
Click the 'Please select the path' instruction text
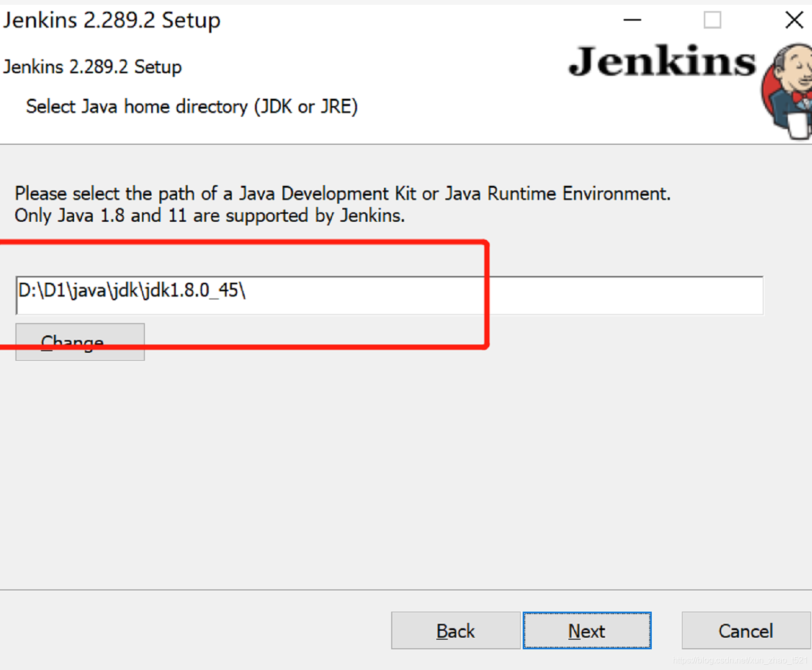[x=343, y=194]
